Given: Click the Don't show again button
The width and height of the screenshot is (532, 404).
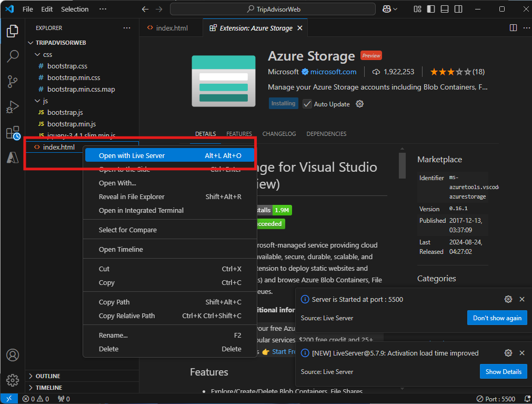Looking at the screenshot, I should (x=497, y=318).
